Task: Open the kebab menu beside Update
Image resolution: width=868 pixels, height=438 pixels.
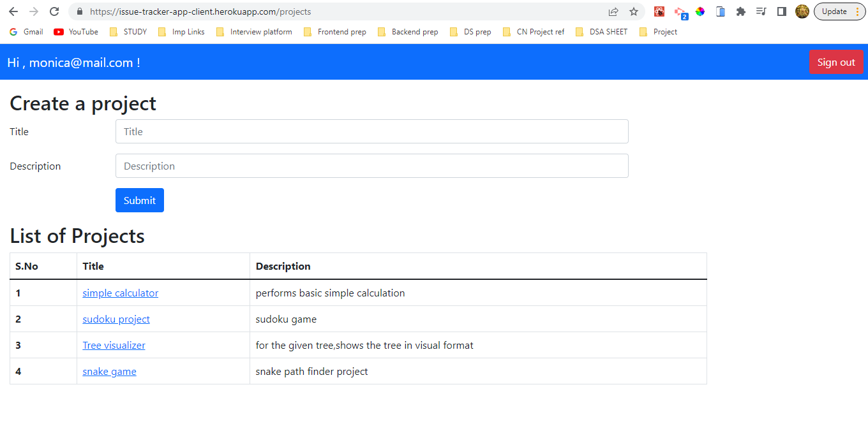Action: click(858, 11)
